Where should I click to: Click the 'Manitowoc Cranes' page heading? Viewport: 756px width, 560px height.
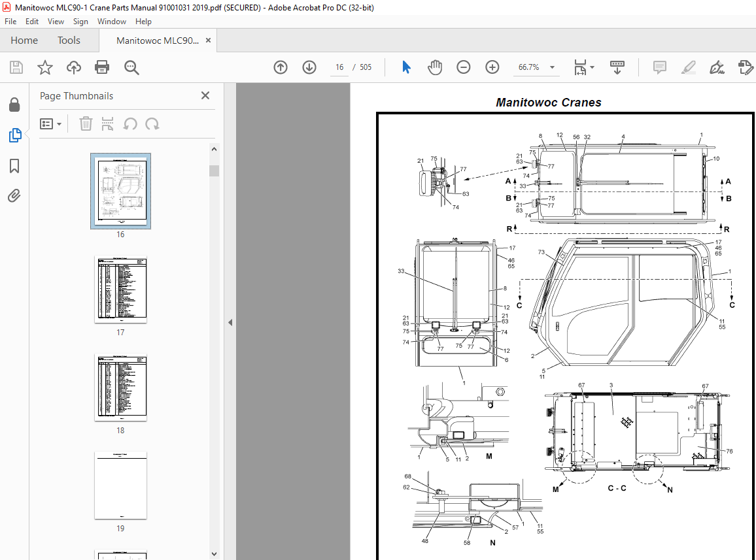pos(549,102)
